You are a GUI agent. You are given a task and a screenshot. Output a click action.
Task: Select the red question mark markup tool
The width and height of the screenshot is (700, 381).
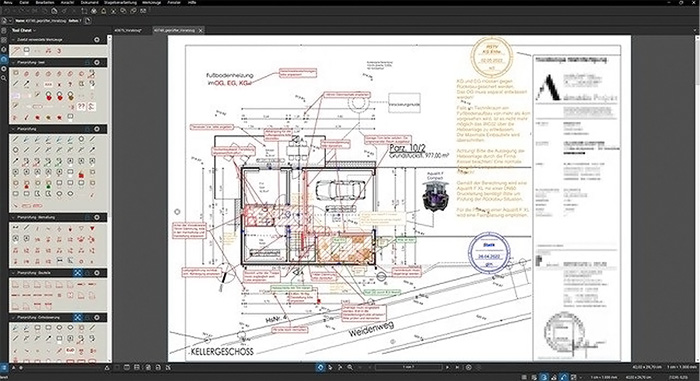click(x=70, y=84)
